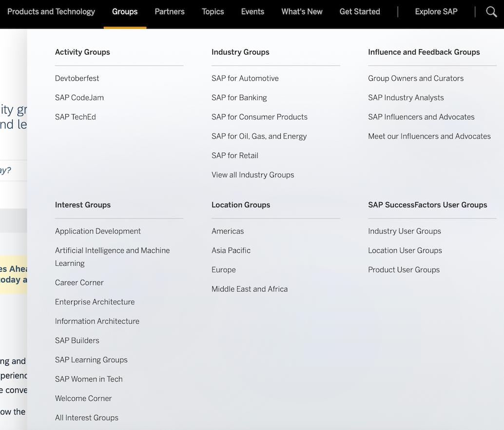Click All Interest Groups link
This screenshot has height=430, width=504.
[x=87, y=418]
